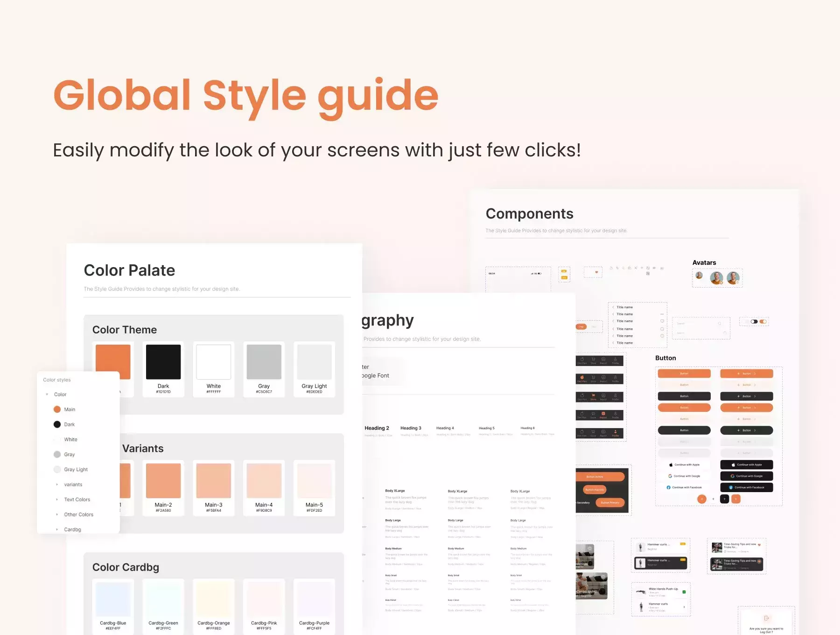Click the Button Inactive pill
The height and width of the screenshot is (635, 840).
595,490
